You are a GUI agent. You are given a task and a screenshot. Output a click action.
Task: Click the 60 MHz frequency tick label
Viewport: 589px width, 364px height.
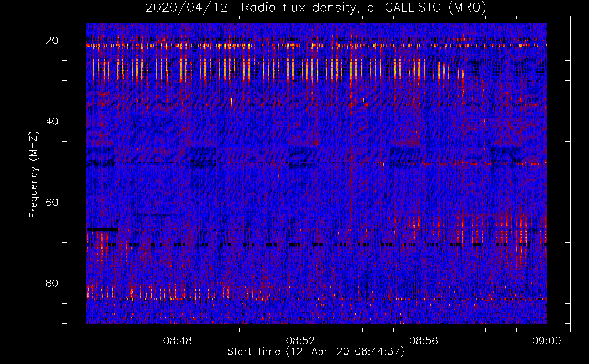click(x=52, y=202)
